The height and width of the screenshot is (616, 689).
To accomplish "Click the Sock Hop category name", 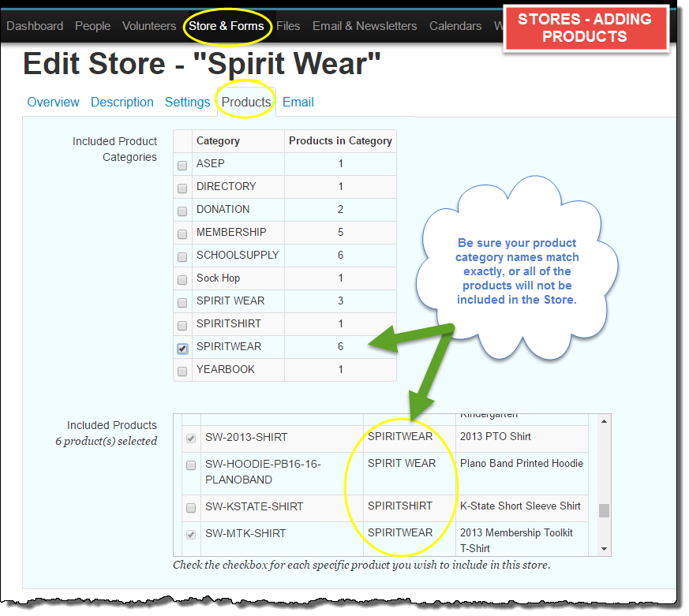I will (x=218, y=278).
